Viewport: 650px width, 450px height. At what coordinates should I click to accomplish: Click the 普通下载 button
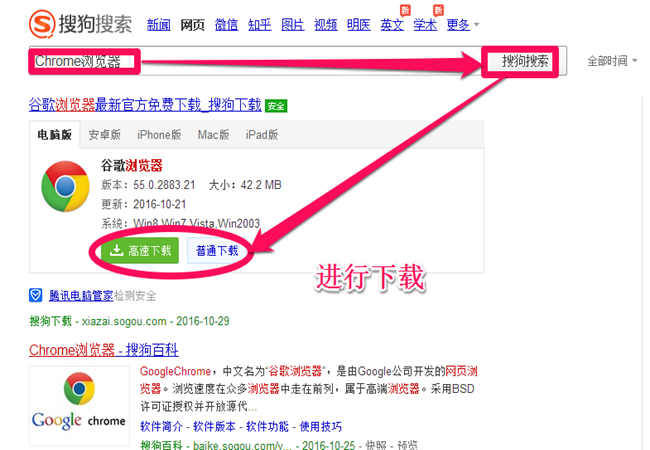(x=217, y=250)
